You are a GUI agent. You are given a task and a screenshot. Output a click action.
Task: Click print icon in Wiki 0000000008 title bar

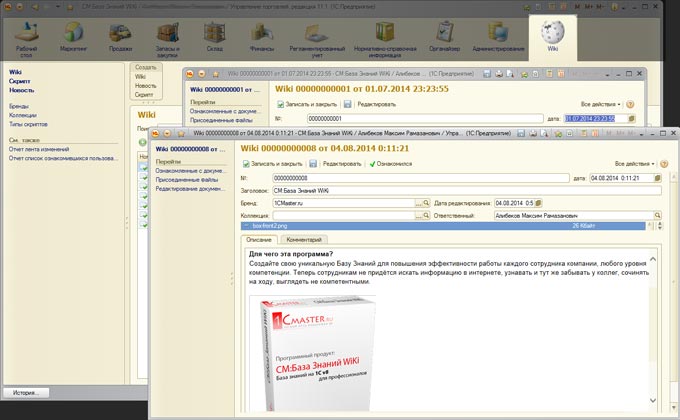pos(533,134)
